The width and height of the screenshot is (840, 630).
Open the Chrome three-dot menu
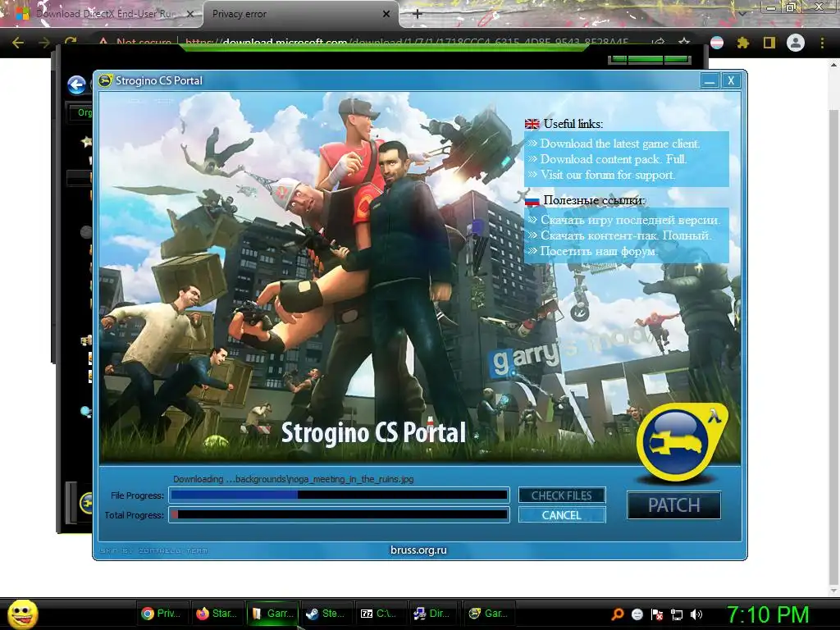822,43
